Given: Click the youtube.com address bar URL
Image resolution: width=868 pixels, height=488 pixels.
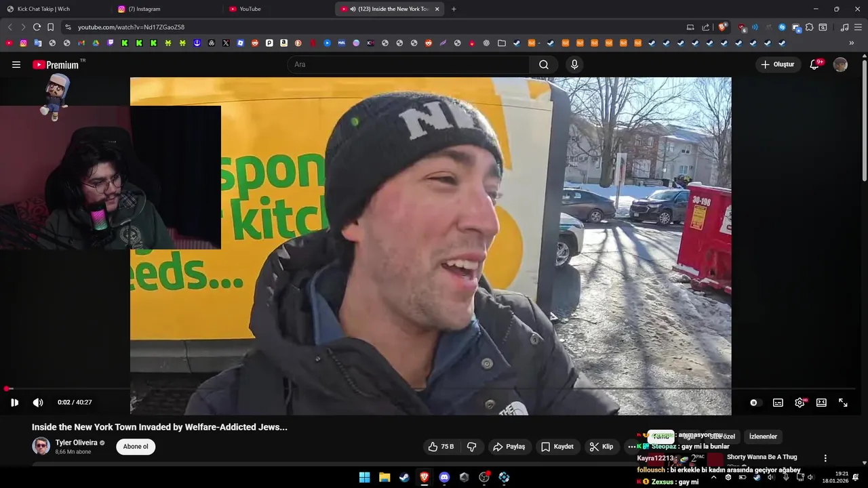Looking at the screenshot, I should (x=131, y=27).
